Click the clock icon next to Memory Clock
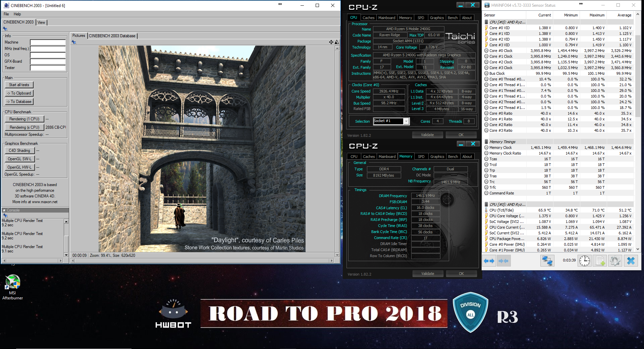The image size is (644, 349). coord(486,148)
